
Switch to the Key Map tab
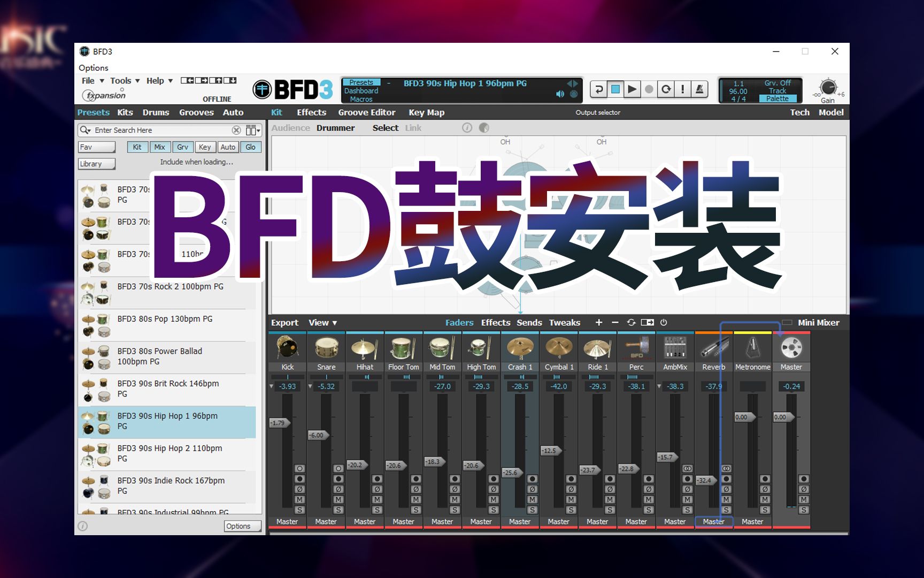pyautogui.click(x=426, y=112)
